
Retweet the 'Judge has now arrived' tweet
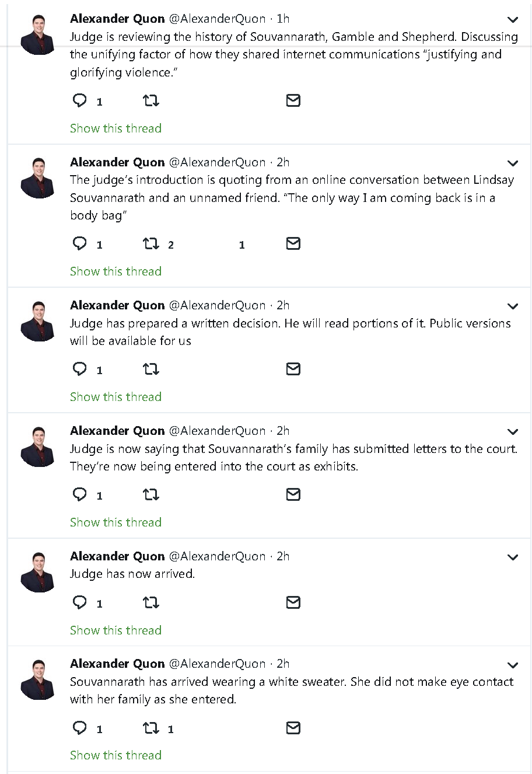coord(151,602)
